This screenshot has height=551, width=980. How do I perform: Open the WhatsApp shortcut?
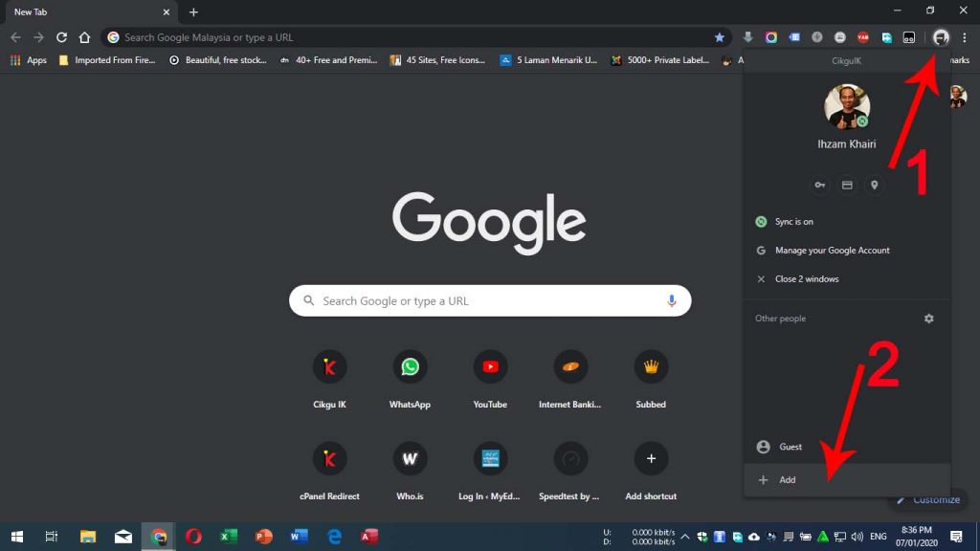tap(410, 379)
